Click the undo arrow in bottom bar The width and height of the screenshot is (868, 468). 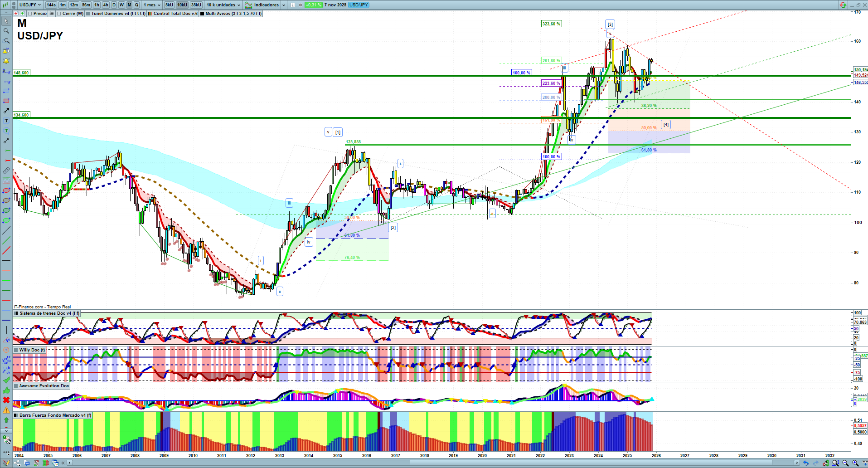pyautogui.click(x=806, y=463)
